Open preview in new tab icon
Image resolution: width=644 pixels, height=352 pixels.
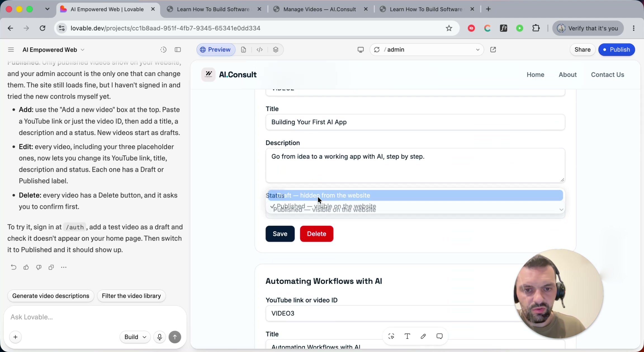493,50
